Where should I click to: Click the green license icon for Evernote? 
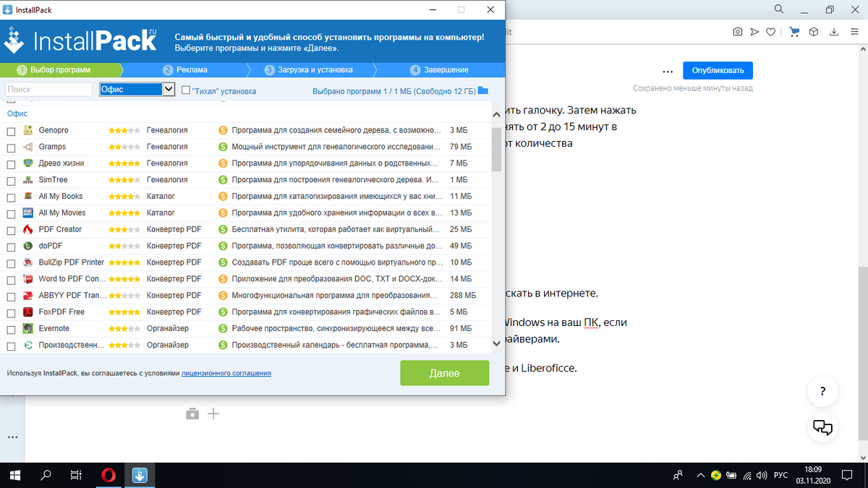[x=223, y=328]
